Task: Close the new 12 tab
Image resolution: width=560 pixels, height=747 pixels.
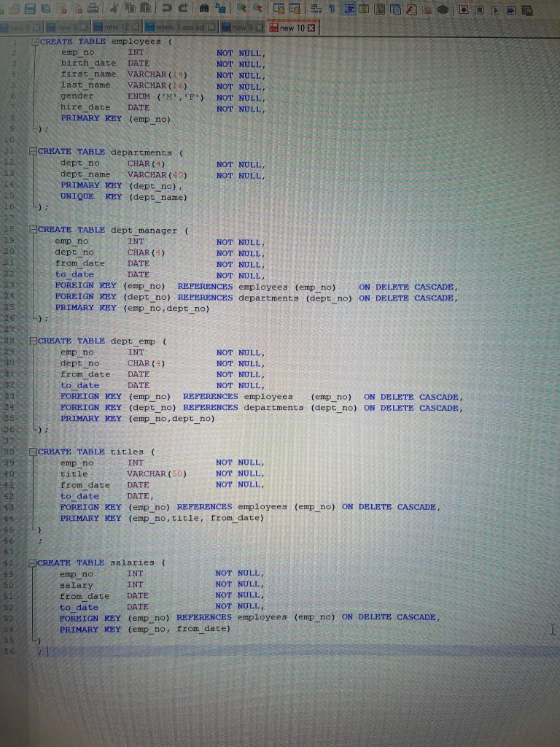Action: coord(135,27)
